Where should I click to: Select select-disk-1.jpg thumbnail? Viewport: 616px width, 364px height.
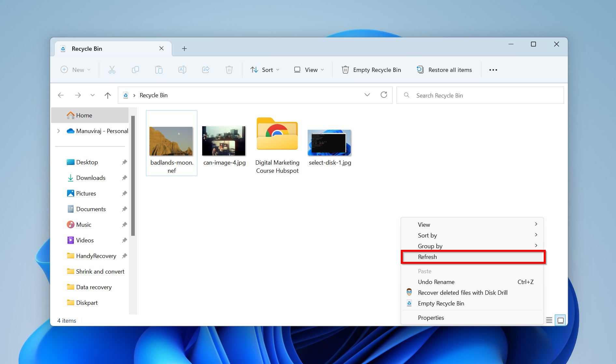point(330,143)
